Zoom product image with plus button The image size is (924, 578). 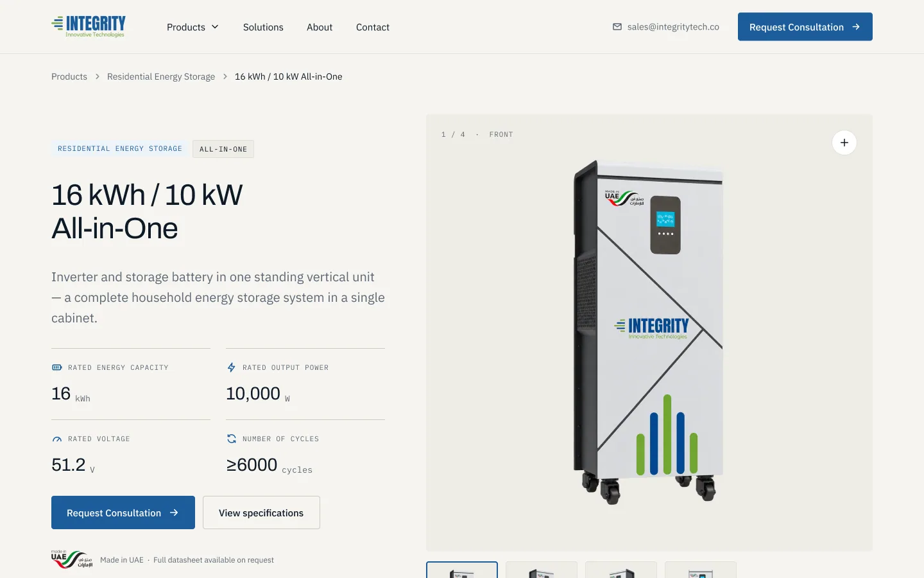tap(844, 143)
